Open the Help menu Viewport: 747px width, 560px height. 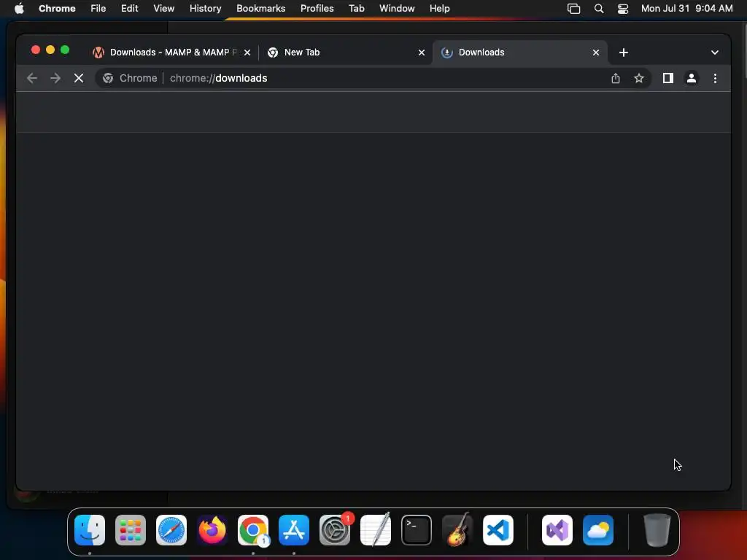tap(440, 9)
